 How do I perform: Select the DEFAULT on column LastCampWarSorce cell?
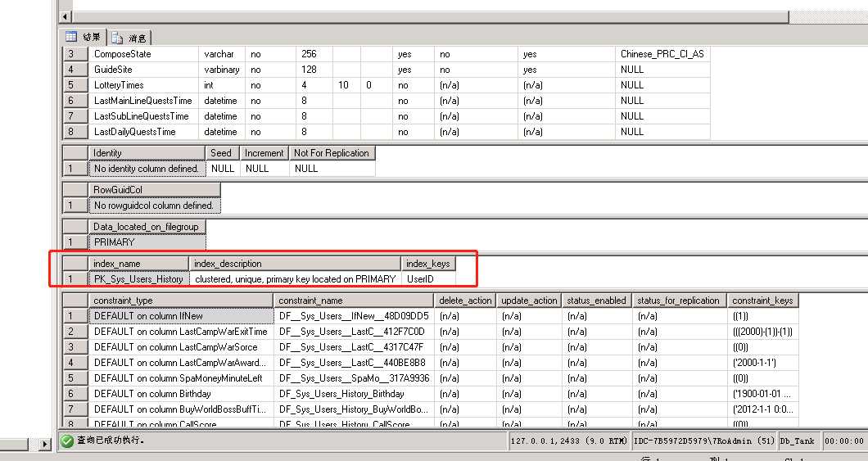pyautogui.click(x=180, y=347)
